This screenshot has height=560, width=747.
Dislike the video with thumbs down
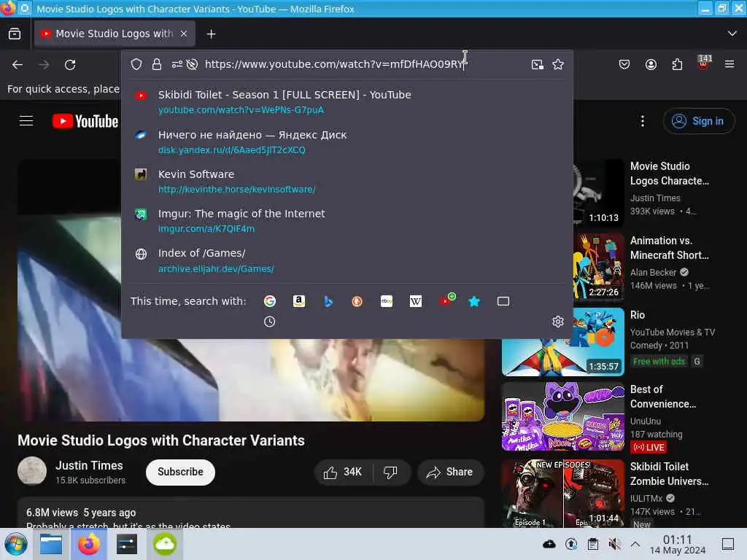(390, 472)
